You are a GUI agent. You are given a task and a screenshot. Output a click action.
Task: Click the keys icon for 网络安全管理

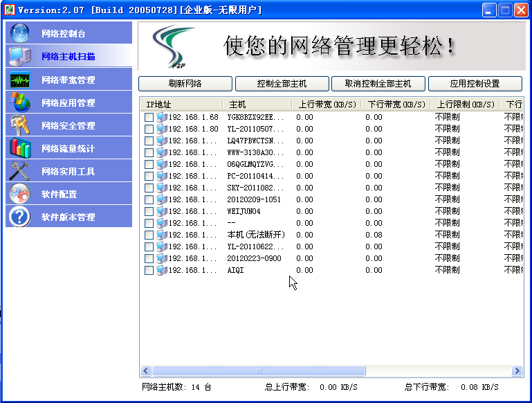pos(20,125)
